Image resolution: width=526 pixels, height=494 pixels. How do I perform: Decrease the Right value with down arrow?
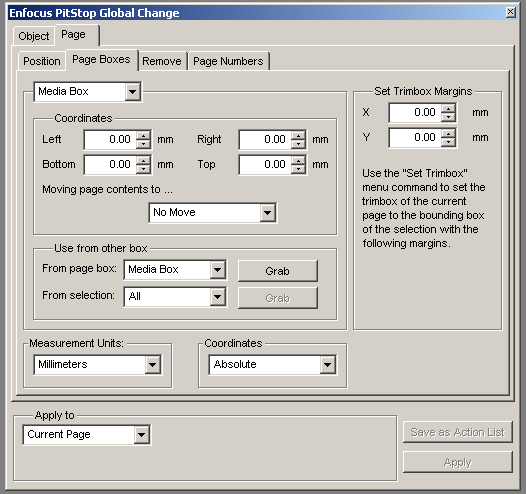298,144
